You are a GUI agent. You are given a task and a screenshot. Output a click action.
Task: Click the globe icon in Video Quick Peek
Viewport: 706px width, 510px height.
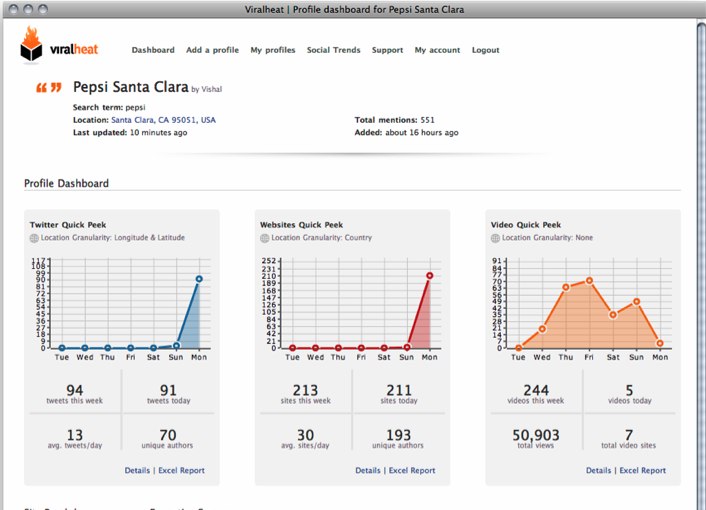pos(495,238)
